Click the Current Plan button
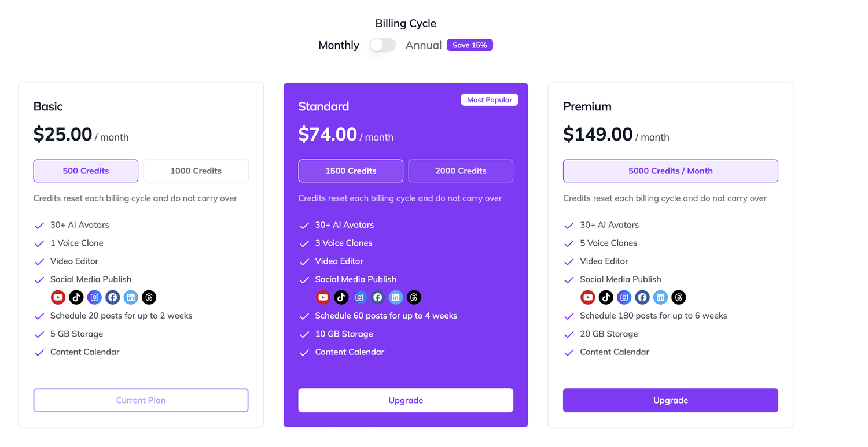The height and width of the screenshot is (447, 868). click(141, 400)
